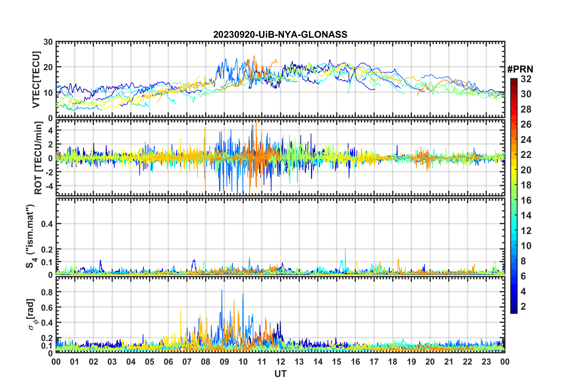Click the VTEC[TECU] axis label
The width and height of the screenshot is (561, 392).
point(36,80)
